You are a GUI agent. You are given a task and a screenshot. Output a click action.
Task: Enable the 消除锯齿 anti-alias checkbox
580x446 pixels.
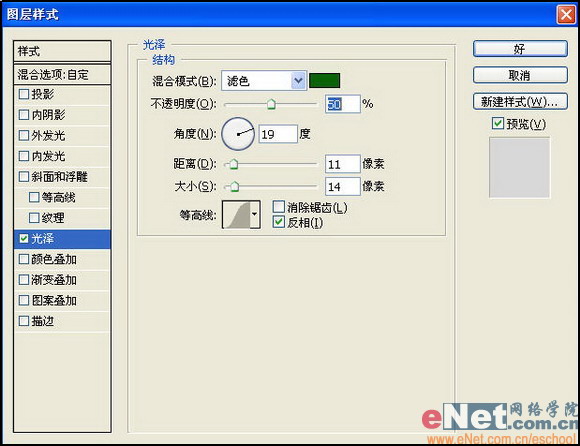pyautogui.click(x=279, y=207)
